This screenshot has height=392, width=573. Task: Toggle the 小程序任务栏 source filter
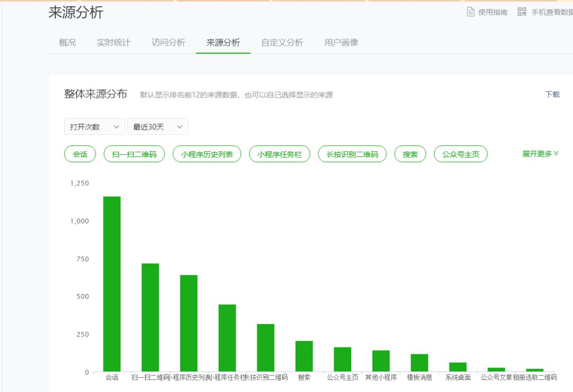coord(280,154)
